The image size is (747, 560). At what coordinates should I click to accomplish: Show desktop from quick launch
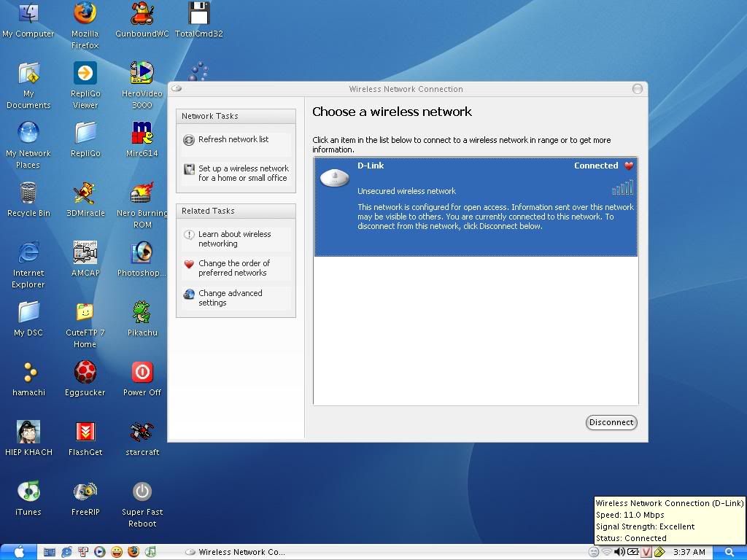click(x=50, y=552)
